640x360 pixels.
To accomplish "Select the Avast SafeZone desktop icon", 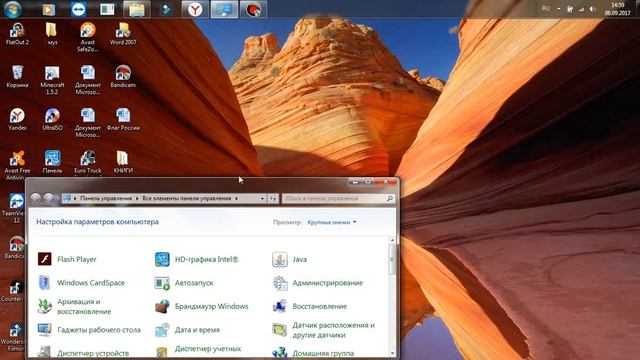I will pyautogui.click(x=87, y=38).
